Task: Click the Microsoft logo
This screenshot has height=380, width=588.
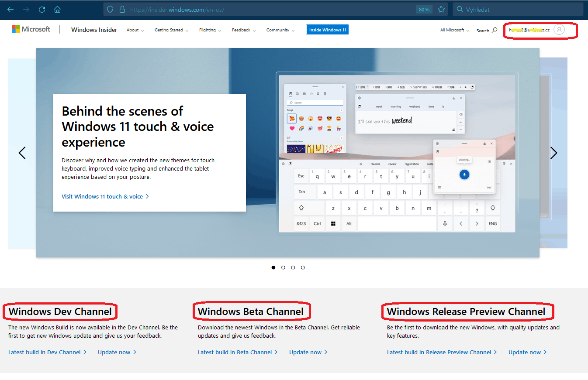Action: (31, 29)
